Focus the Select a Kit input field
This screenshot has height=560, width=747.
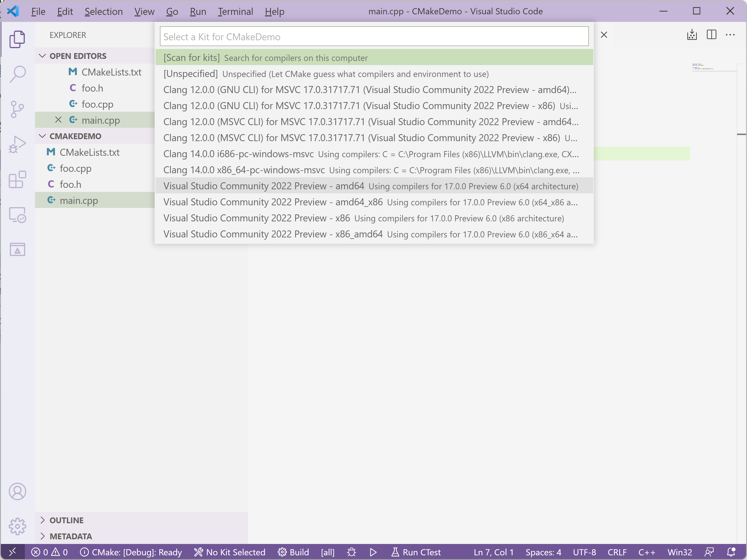pyautogui.click(x=374, y=36)
